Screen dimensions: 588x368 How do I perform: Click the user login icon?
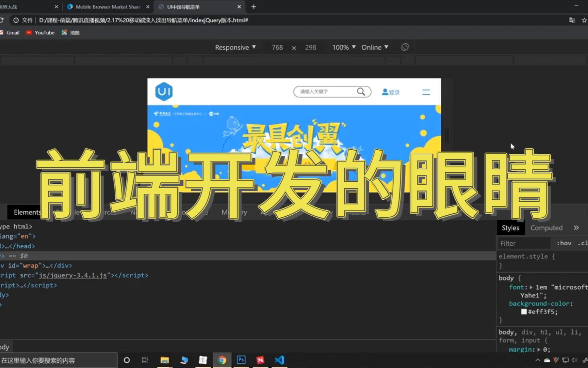[x=385, y=92]
